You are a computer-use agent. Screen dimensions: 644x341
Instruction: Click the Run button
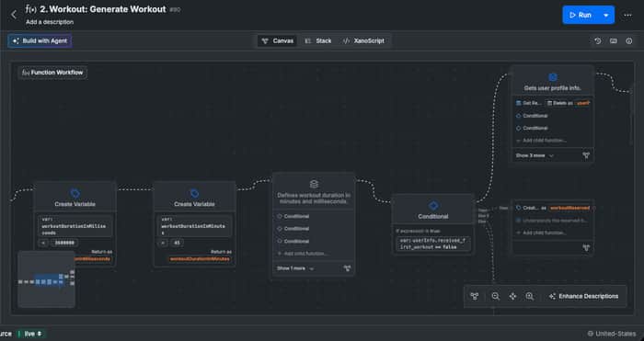(x=580, y=15)
